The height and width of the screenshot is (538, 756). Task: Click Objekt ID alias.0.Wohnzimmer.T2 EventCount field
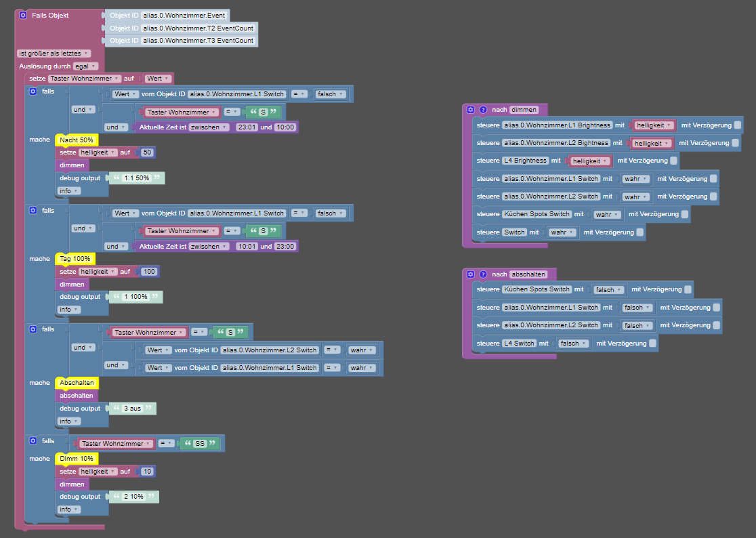pos(198,28)
